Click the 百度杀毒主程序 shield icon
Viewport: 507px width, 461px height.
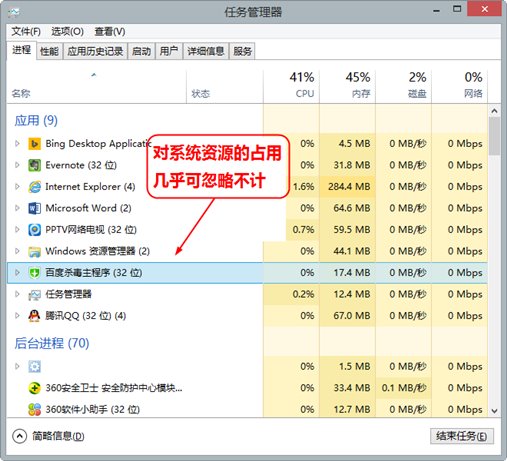[x=34, y=273]
